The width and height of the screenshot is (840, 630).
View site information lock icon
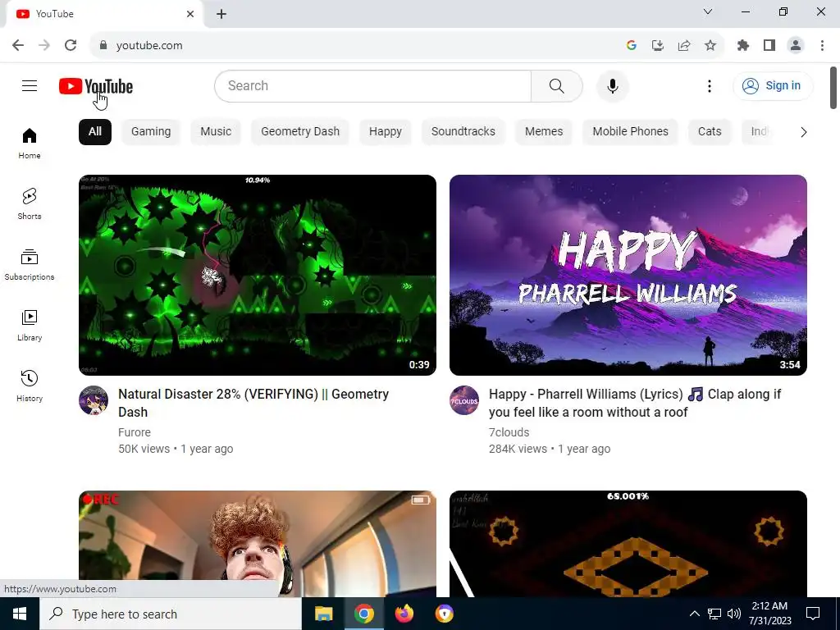click(x=103, y=45)
